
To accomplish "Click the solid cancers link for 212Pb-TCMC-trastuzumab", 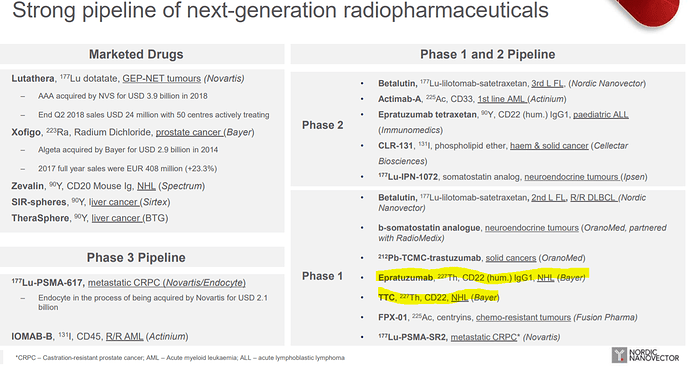I will (x=511, y=258).
